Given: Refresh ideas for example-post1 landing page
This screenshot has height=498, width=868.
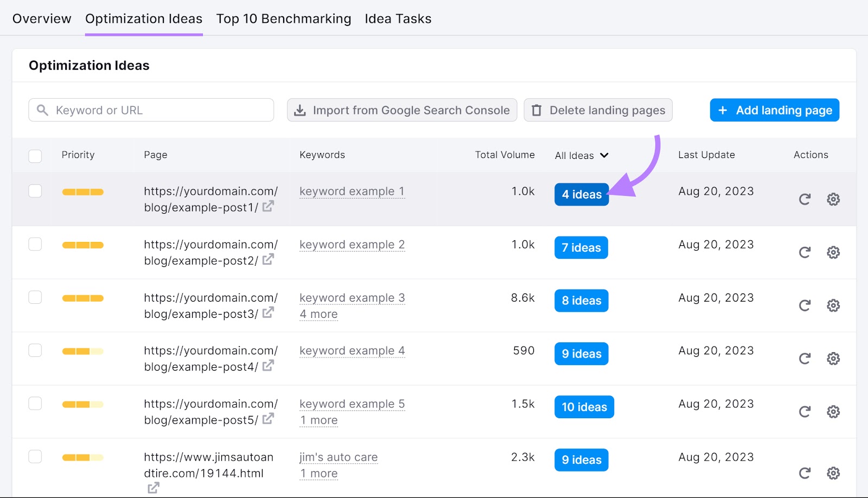Looking at the screenshot, I should pyautogui.click(x=805, y=199).
